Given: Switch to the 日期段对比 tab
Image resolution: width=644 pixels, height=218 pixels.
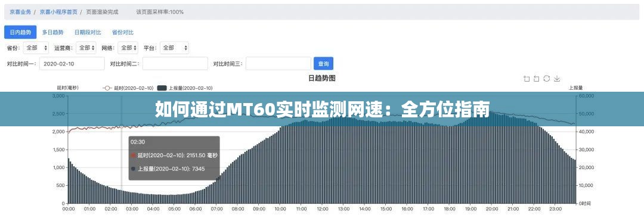Looking at the screenshot, I should (x=88, y=32).
